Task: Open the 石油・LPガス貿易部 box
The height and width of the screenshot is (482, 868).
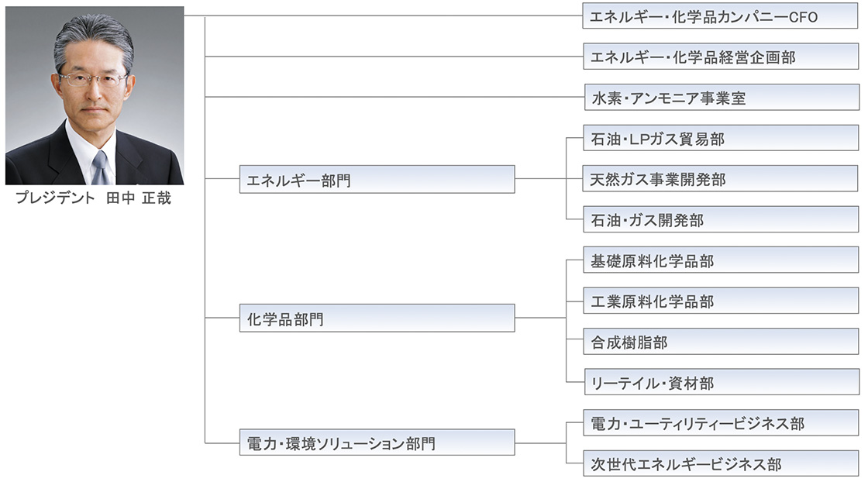Action: [721, 138]
